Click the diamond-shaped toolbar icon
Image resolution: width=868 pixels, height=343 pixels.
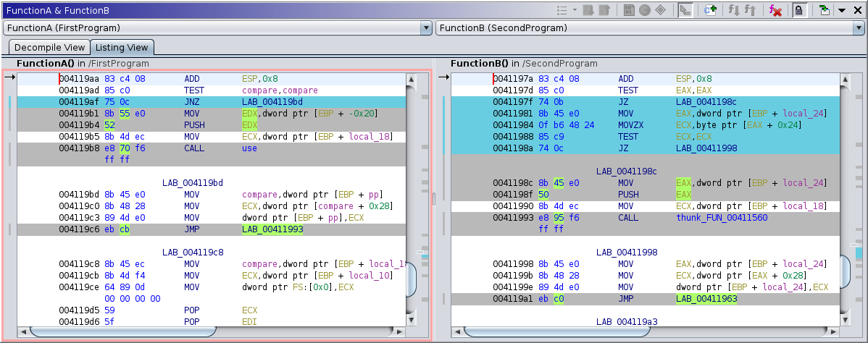point(659,10)
